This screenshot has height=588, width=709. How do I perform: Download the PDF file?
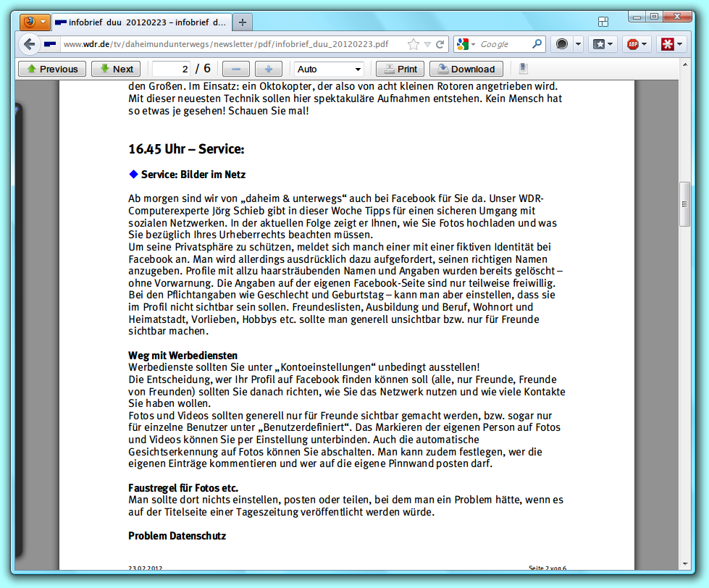[x=466, y=69]
